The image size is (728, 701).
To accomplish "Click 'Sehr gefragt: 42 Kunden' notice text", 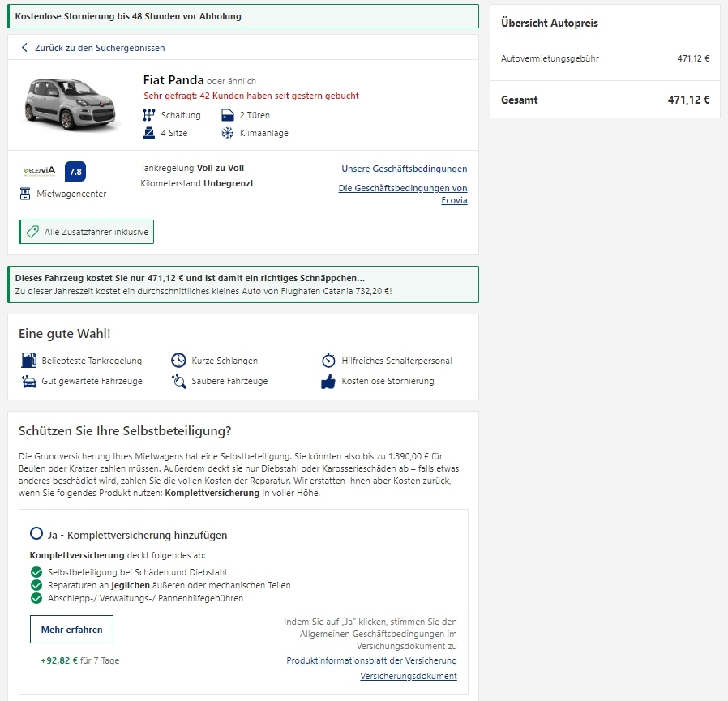I will tap(251, 96).
